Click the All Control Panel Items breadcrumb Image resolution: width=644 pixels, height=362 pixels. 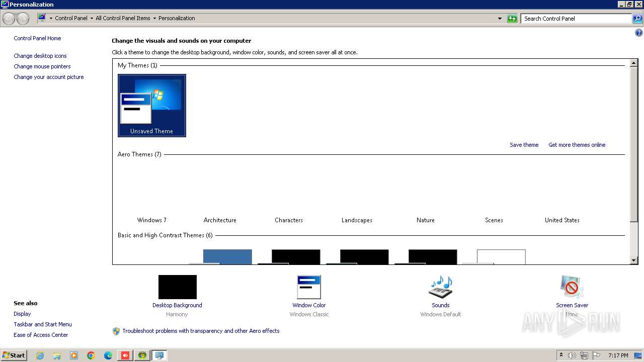click(x=123, y=18)
